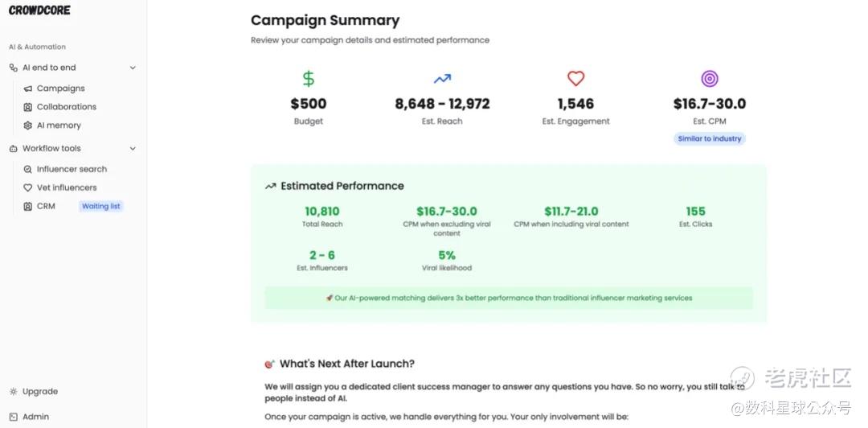
Task: Open the Campaigns menu item
Action: pyautogui.click(x=60, y=88)
